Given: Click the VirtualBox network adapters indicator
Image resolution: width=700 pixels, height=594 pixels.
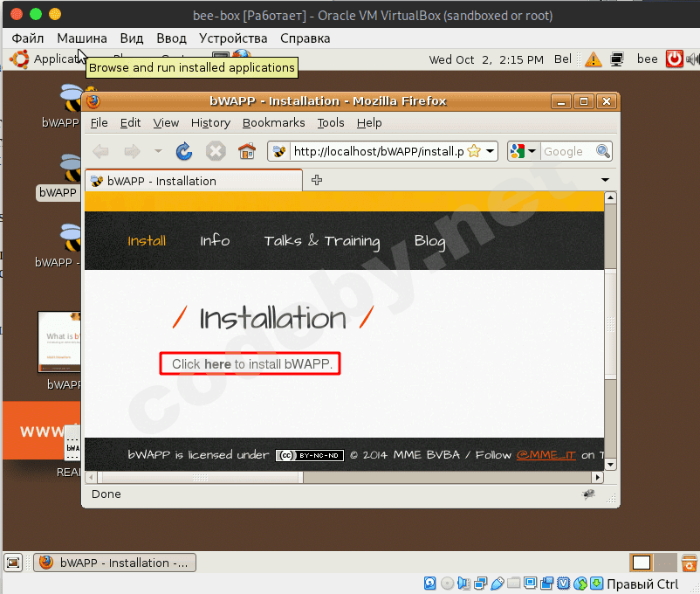Looking at the screenshot, I should click(481, 584).
